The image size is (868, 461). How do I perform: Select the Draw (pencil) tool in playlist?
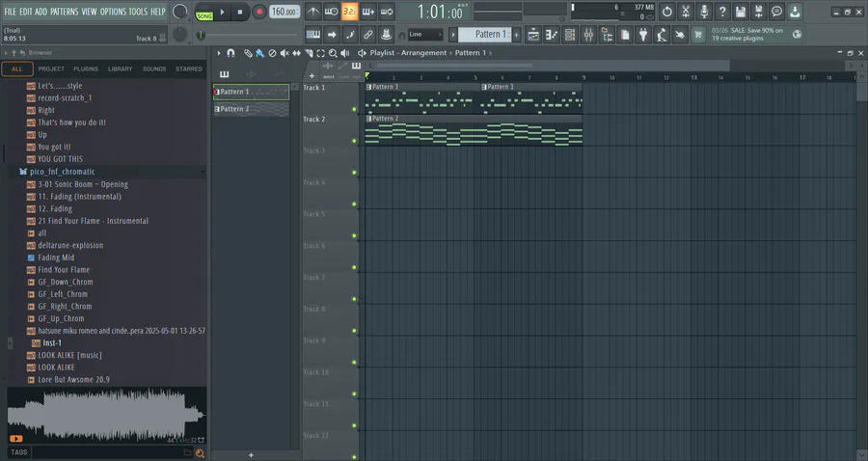point(248,53)
